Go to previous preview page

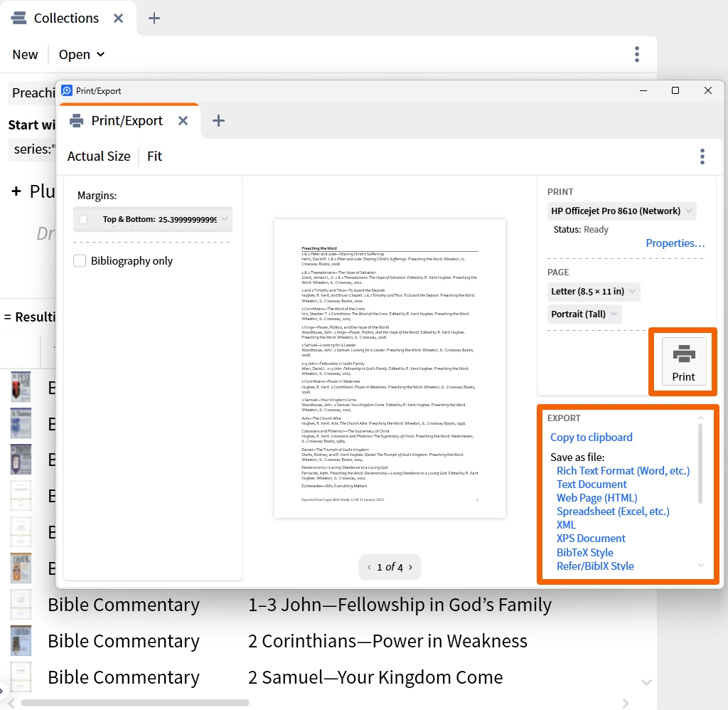(369, 567)
